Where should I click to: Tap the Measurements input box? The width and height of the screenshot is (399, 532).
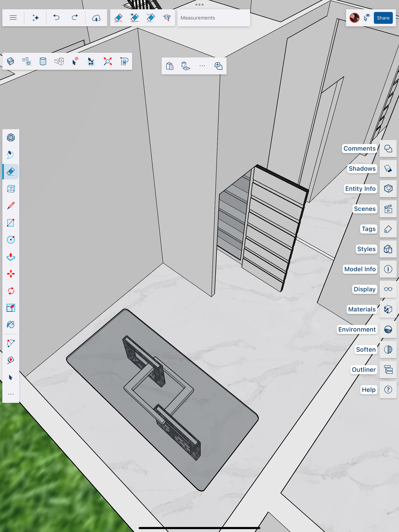click(214, 18)
